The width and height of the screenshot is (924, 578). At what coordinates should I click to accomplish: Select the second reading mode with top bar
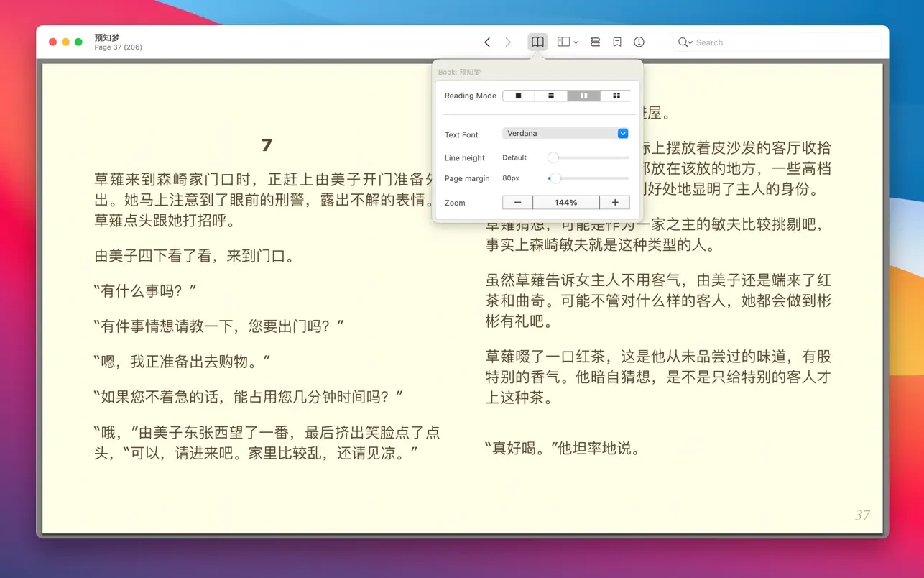(x=551, y=96)
